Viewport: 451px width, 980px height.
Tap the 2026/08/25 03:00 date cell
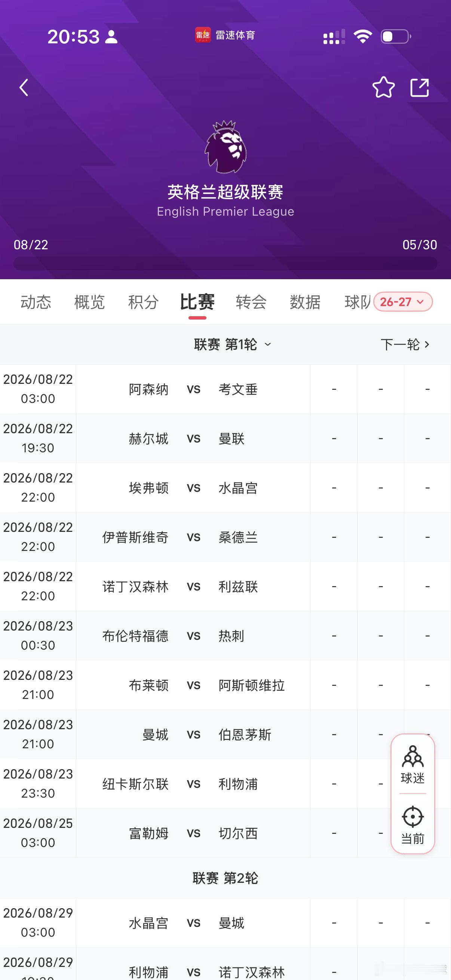tap(38, 833)
